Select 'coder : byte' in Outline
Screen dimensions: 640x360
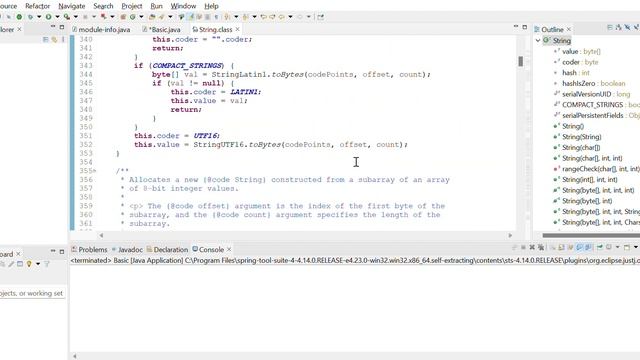coord(580,62)
